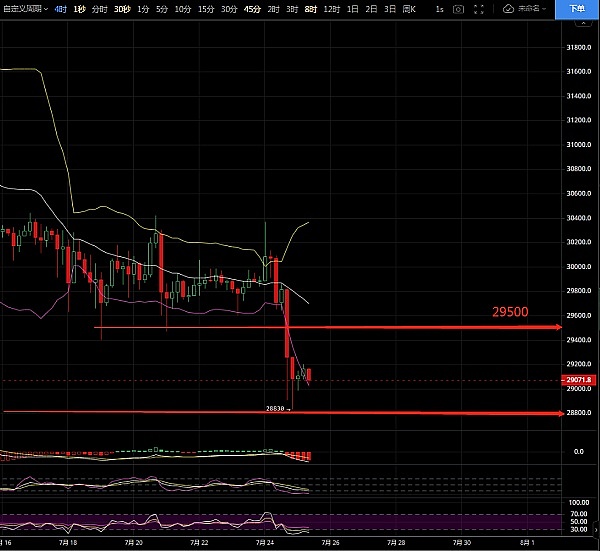
Task: Switch to the 1分 timeframe
Action: tap(143, 9)
